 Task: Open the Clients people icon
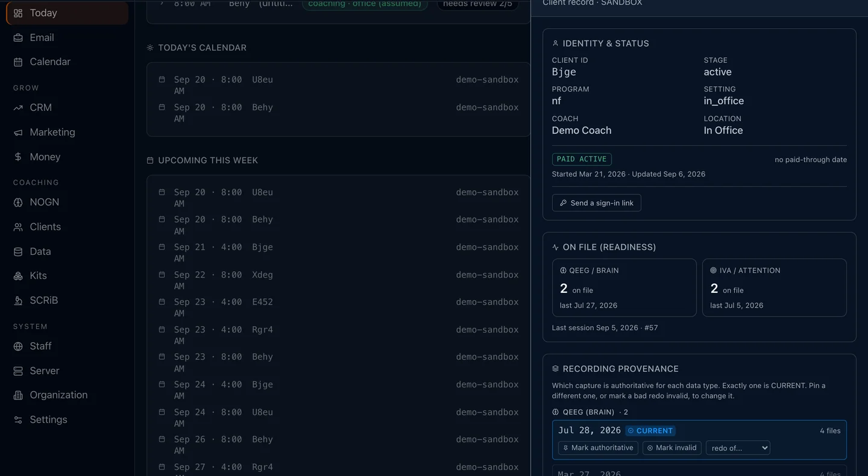18,227
